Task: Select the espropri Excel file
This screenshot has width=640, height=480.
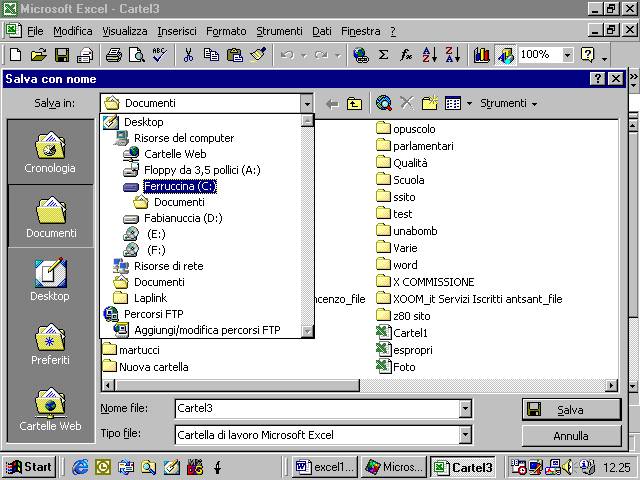Action: [412, 350]
